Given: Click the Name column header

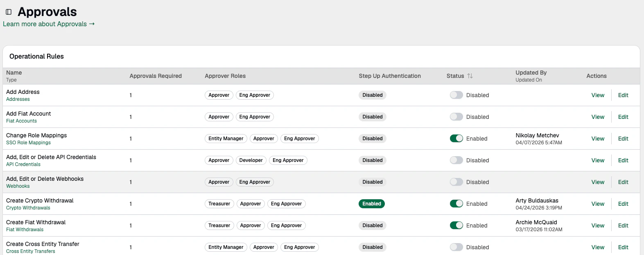Looking at the screenshot, I should pyautogui.click(x=14, y=73).
